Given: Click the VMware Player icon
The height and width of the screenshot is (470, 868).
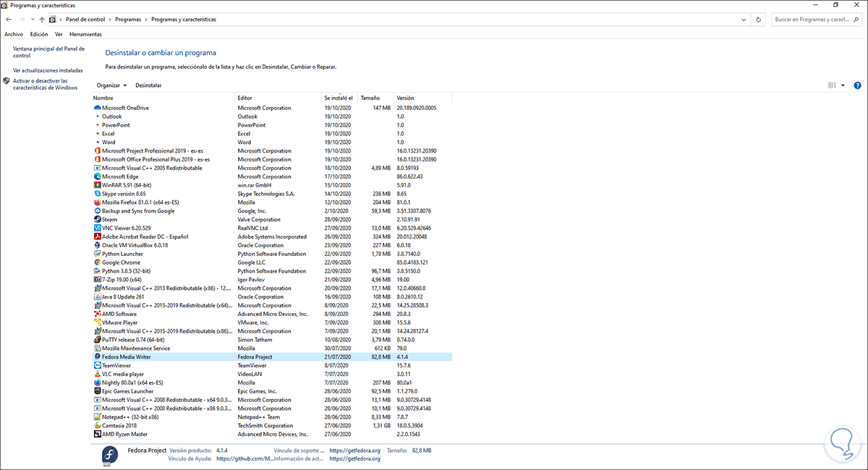Looking at the screenshot, I should coord(97,322).
